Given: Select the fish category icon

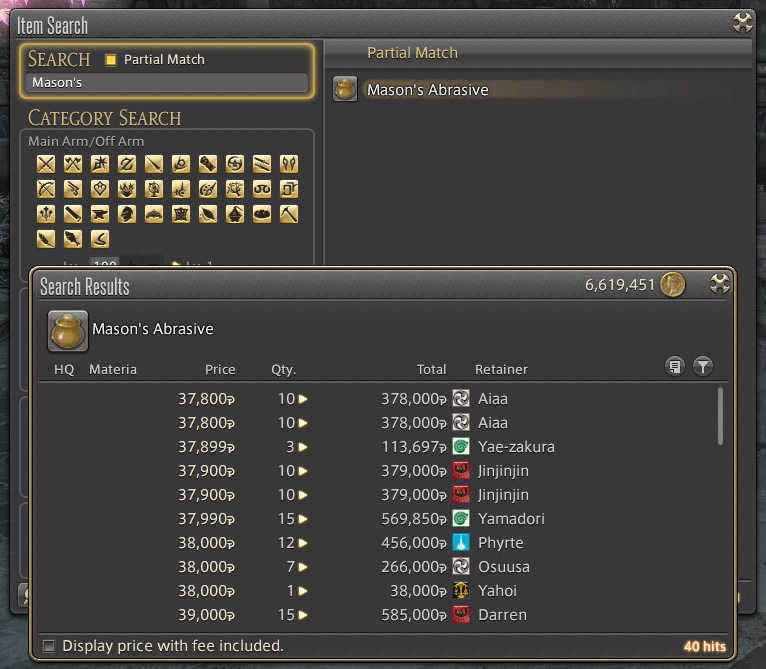Looking at the screenshot, I should click(x=73, y=239).
